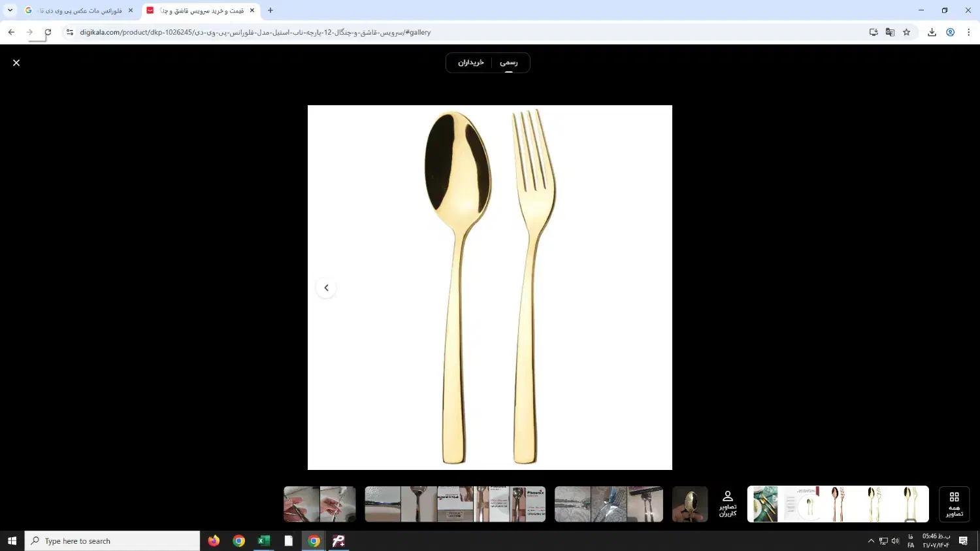Open the white document icon on the taskbar
This screenshot has height=551, width=980.
coord(289,541)
